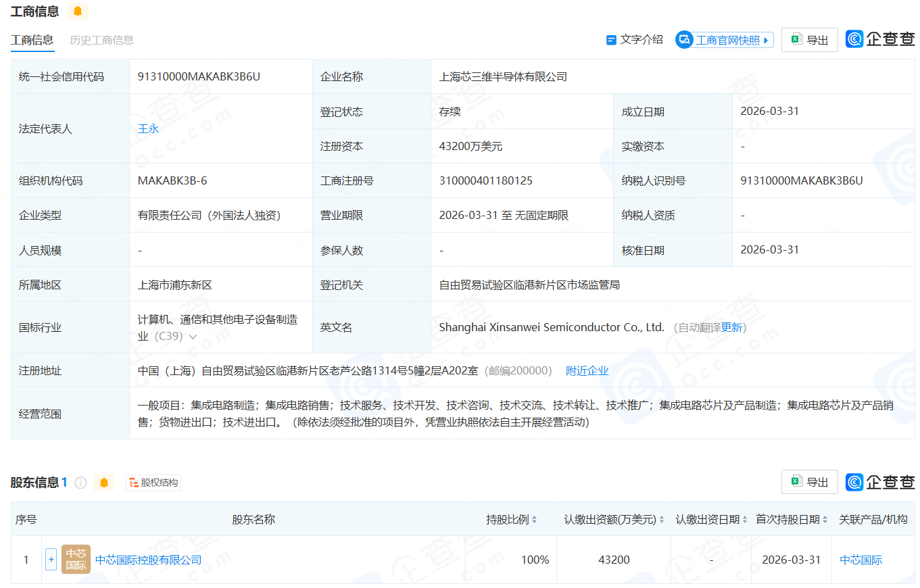Open the 股权结构 equity structure view
The height and width of the screenshot is (588, 920).
tap(153, 483)
